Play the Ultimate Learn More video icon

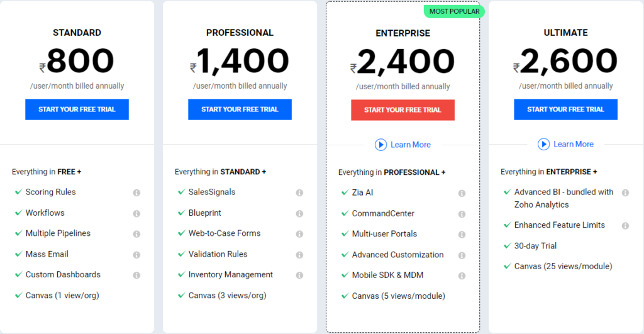coord(544,144)
